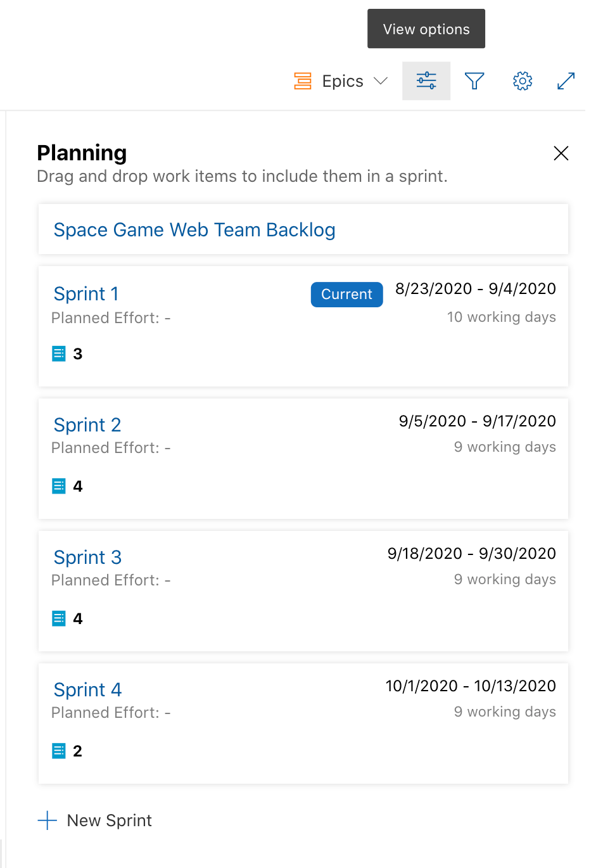603x868 pixels.
Task: Open the Sprint 3 link
Action: (x=87, y=558)
